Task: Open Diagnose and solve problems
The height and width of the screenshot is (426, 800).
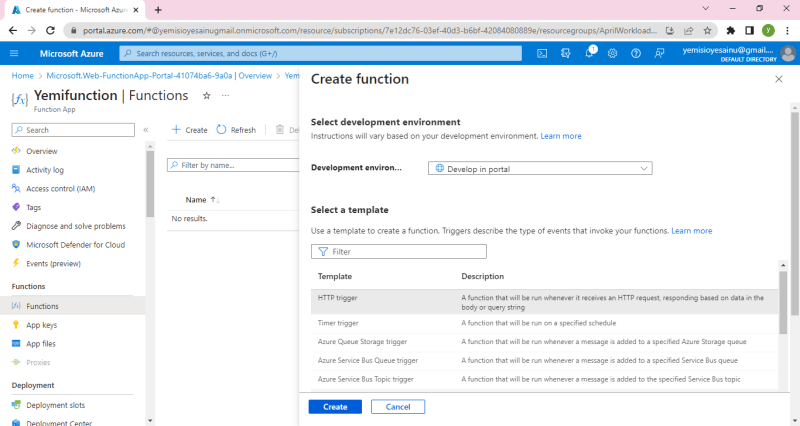Action: click(x=76, y=226)
